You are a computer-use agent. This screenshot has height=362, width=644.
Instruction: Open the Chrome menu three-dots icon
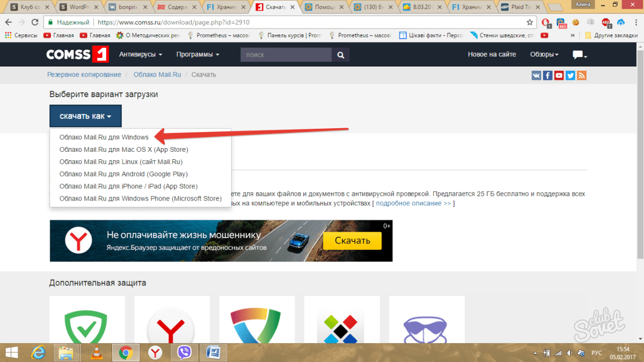pos(636,23)
